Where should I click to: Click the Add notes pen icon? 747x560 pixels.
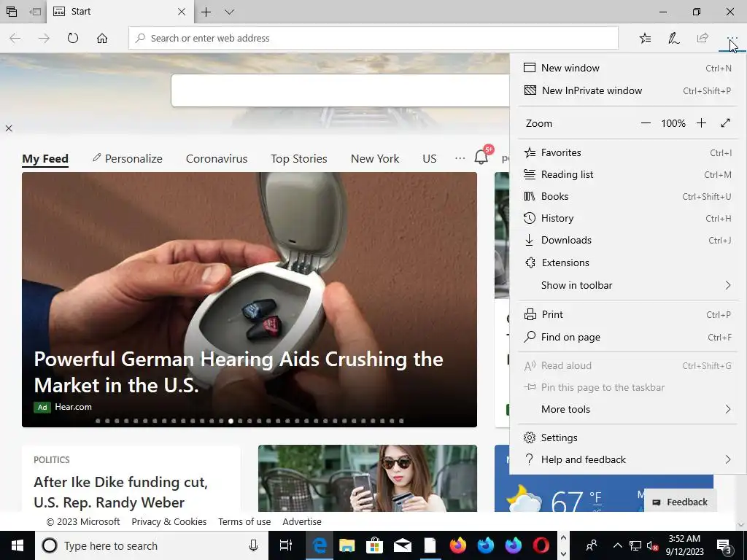673,38
